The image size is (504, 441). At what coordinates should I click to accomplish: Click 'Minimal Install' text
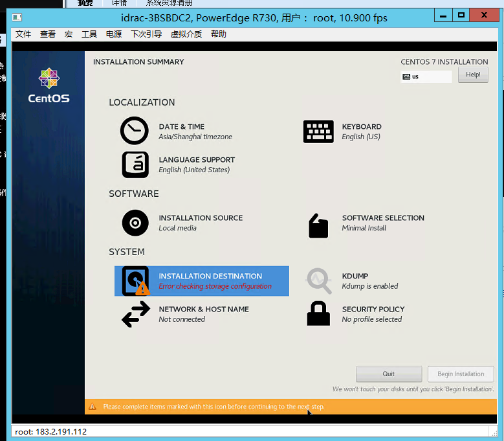click(364, 228)
